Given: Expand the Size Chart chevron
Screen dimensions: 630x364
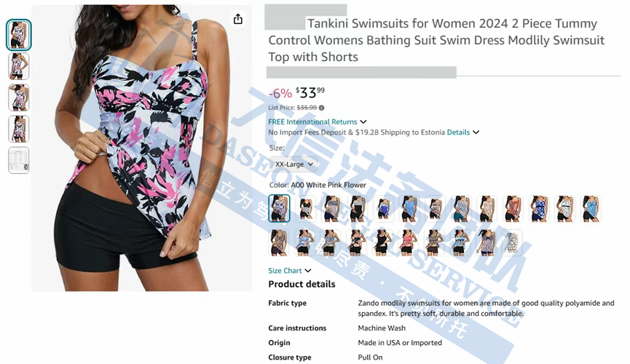Looking at the screenshot, I should 308,271.
